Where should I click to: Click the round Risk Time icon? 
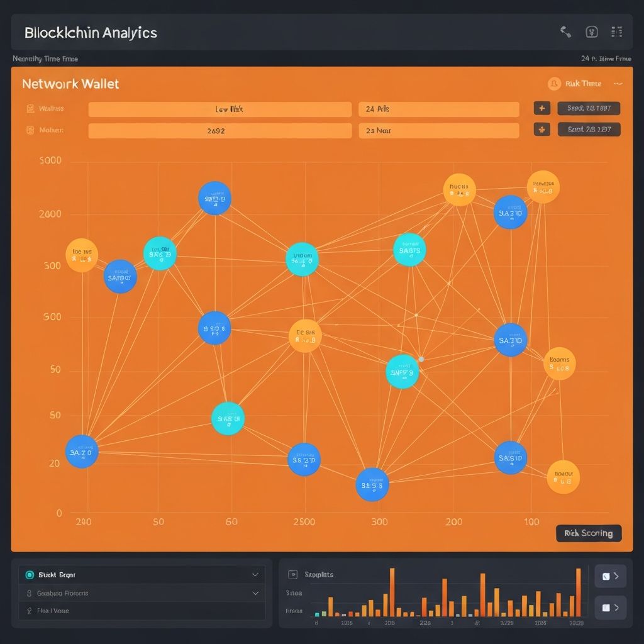(x=554, y=84)
